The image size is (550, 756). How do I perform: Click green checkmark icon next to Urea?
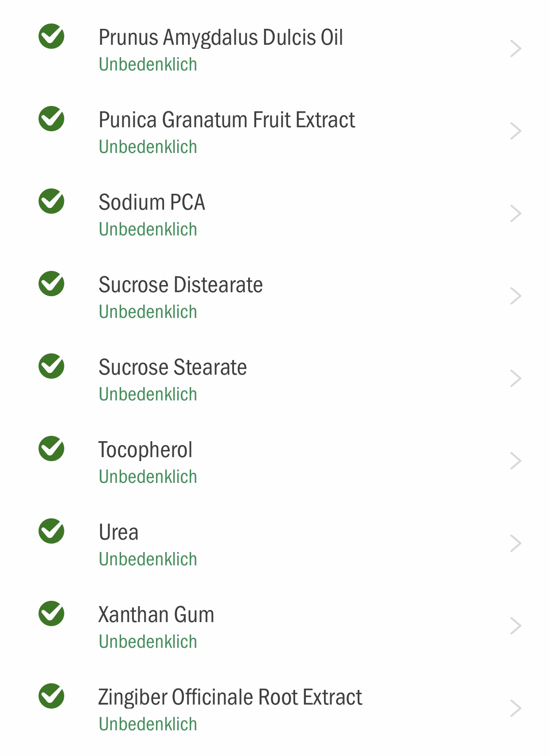coord(51,531)
